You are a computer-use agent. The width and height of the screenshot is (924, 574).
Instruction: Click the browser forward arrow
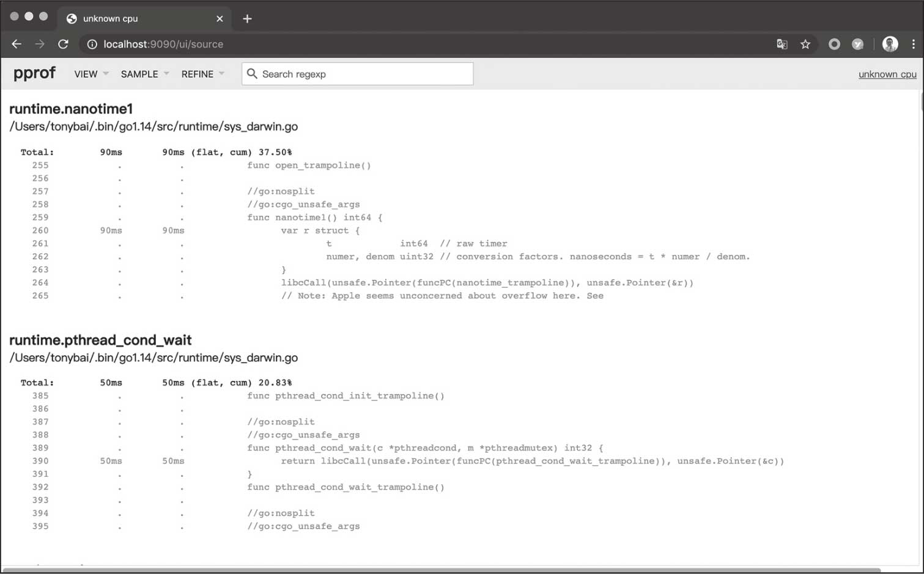pyautogui.click(x=40, y=44)
